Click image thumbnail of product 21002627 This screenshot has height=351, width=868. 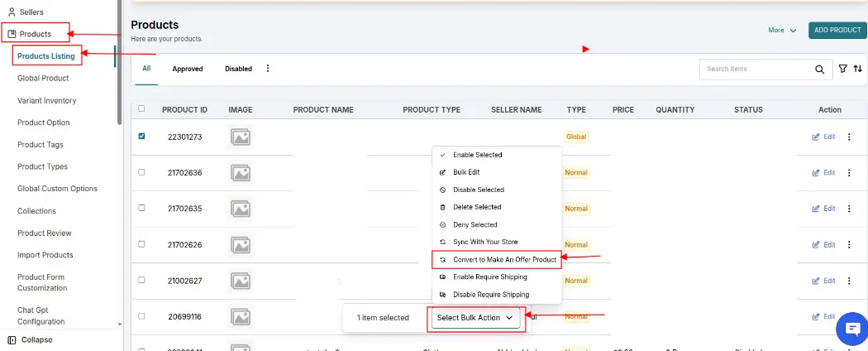pyautogui.click(x=241, y=281)
